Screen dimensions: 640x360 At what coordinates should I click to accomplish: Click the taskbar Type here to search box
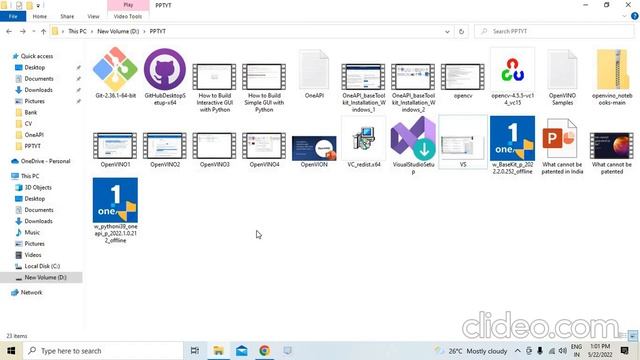tap(102, 351)
